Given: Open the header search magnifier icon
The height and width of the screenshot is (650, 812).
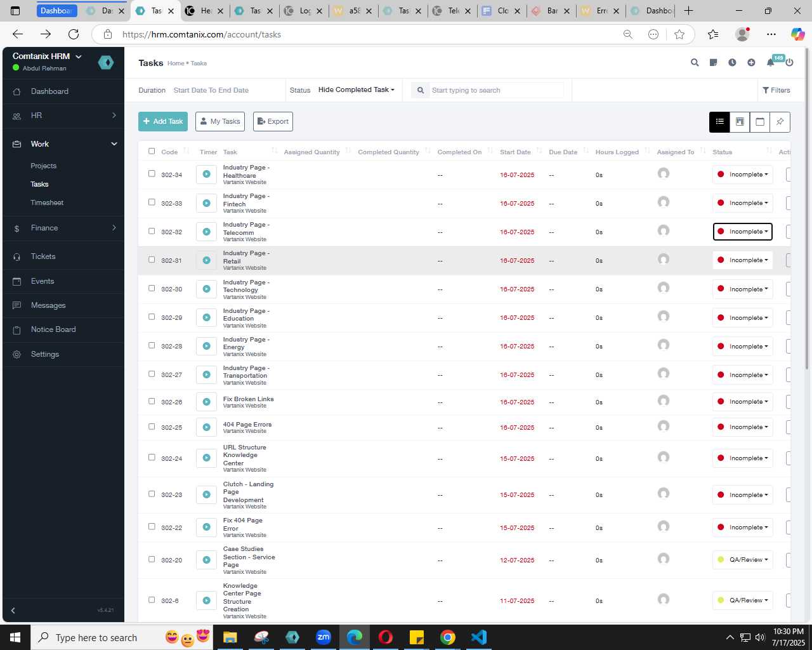Looking at the screenshot, I should (x=695, y=63).
